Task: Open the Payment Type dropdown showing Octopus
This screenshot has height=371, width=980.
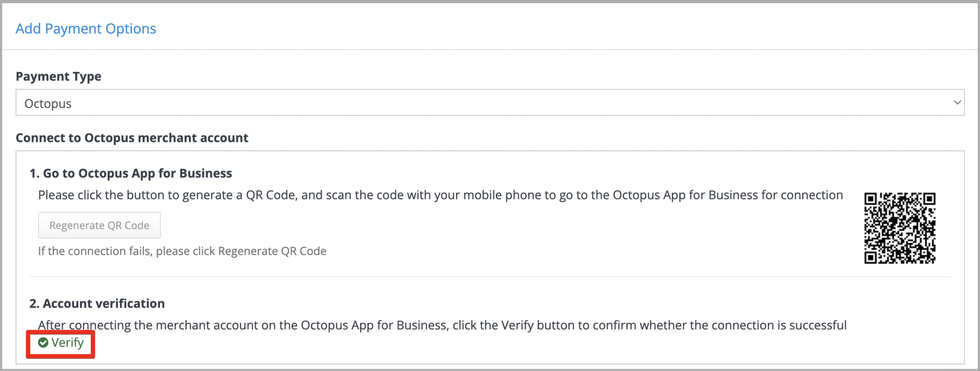Action: pos(490,103)
